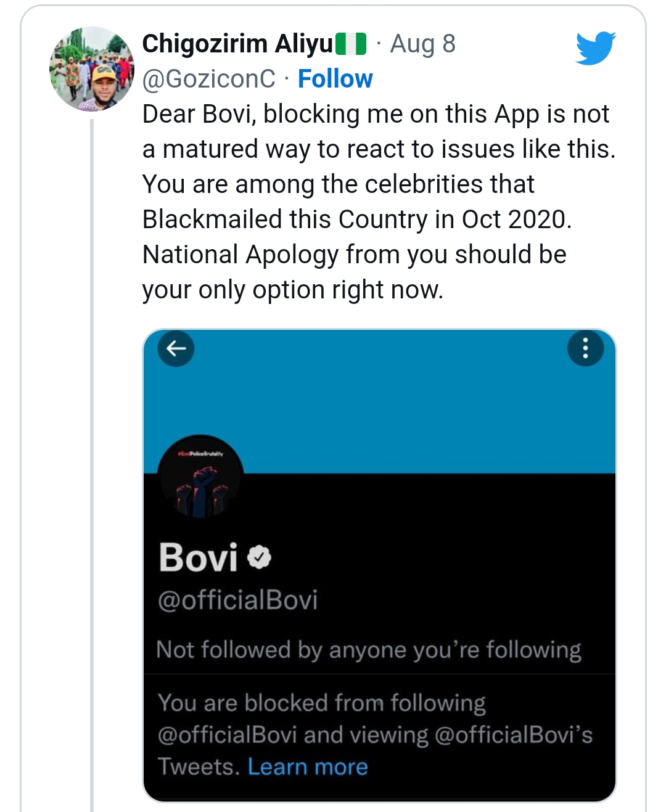Click Bovi's raised-fists profile avatar
666x812 pixels.
200,478
